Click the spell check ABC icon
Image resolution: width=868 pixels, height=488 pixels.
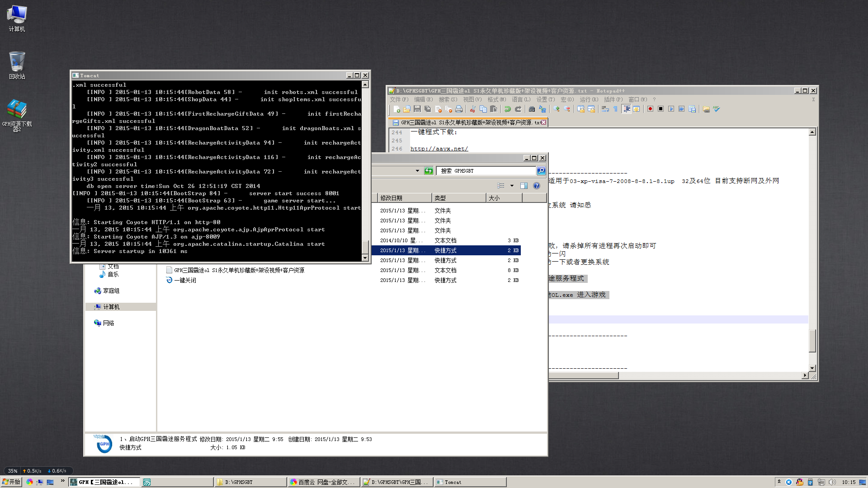coord(717,109)
